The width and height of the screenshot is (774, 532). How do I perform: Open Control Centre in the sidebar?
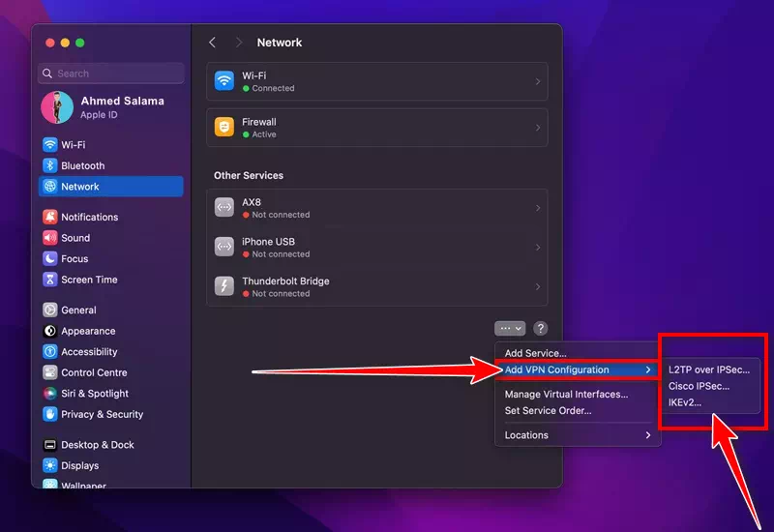[110, 372]
